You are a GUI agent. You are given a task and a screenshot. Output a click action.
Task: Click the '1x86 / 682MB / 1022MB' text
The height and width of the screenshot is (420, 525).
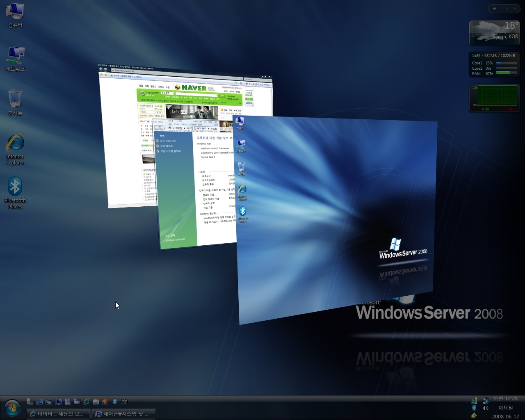coord(493,55)
